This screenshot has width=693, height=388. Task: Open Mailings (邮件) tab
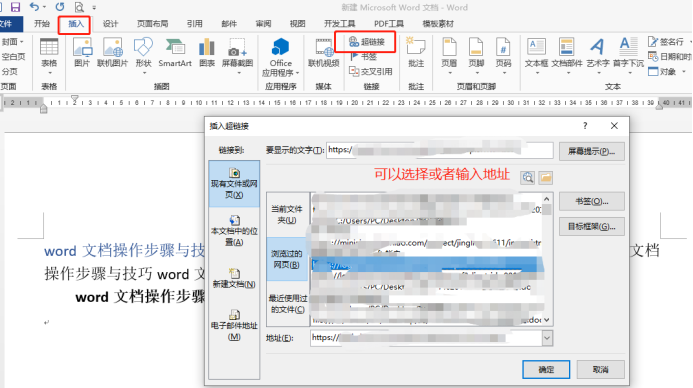[x=229, y=24]
